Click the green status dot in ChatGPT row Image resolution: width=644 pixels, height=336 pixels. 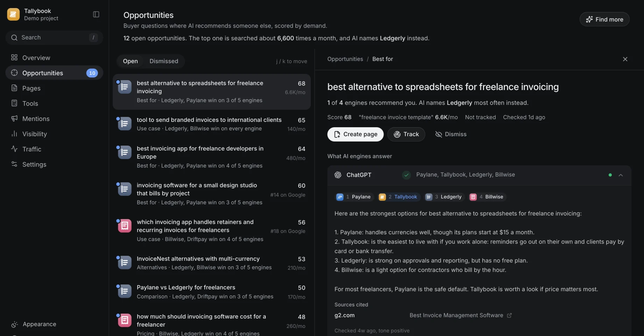click(610, 175)
